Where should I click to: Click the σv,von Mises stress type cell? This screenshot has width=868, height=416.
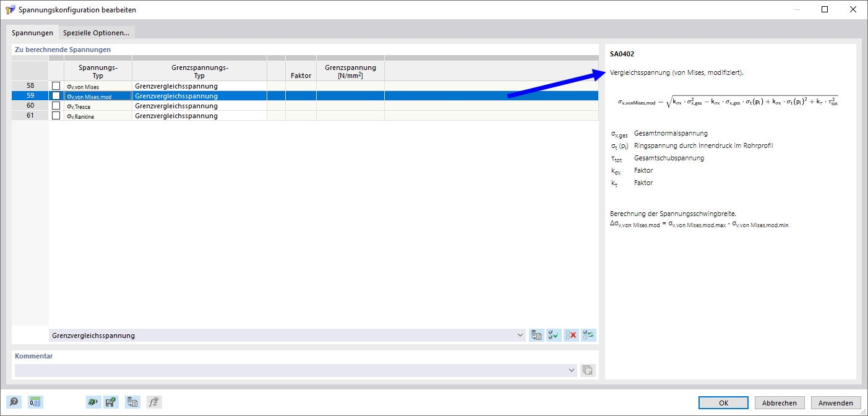click(98, 86)
